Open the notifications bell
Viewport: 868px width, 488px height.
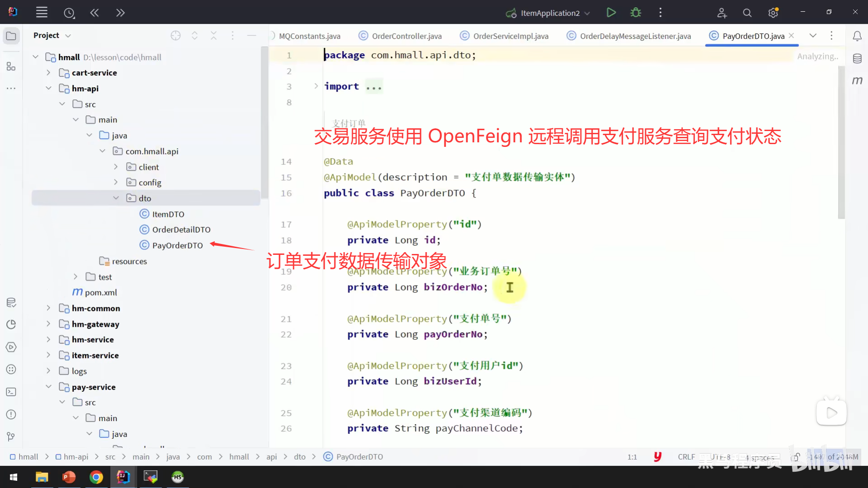point(857,36)
